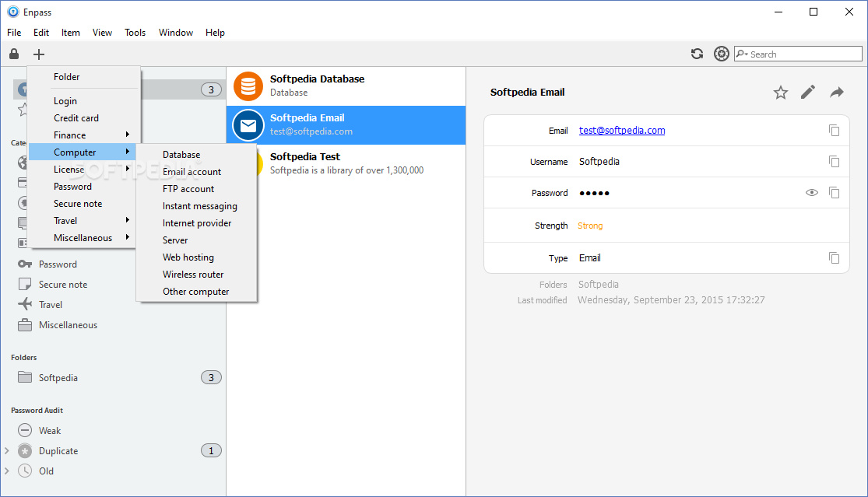Image resolution: width=868 pixels, height=497 pixels.
Task: Choose Folder from the add menu
Action: 83,77
